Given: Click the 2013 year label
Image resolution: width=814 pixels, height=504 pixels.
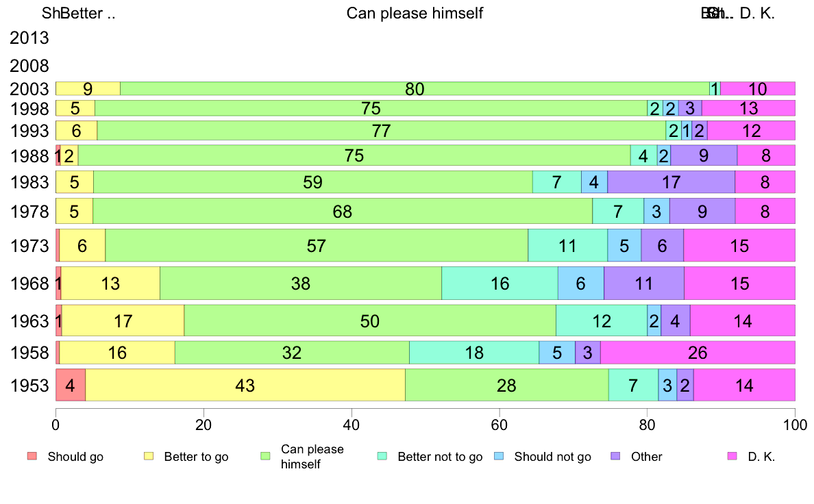Looking at the screenshot, I should coord(29,38).
